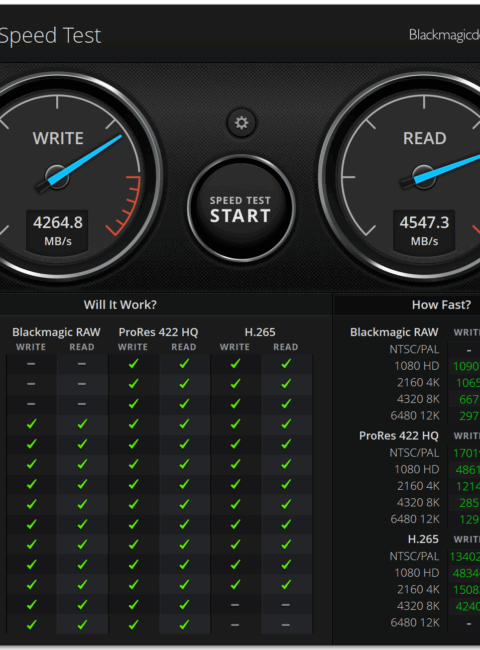The height and width of the screenshot is (650, 480).
Task: Click H.265 column header in Will It Work
Action: click(x=260, y=332)
